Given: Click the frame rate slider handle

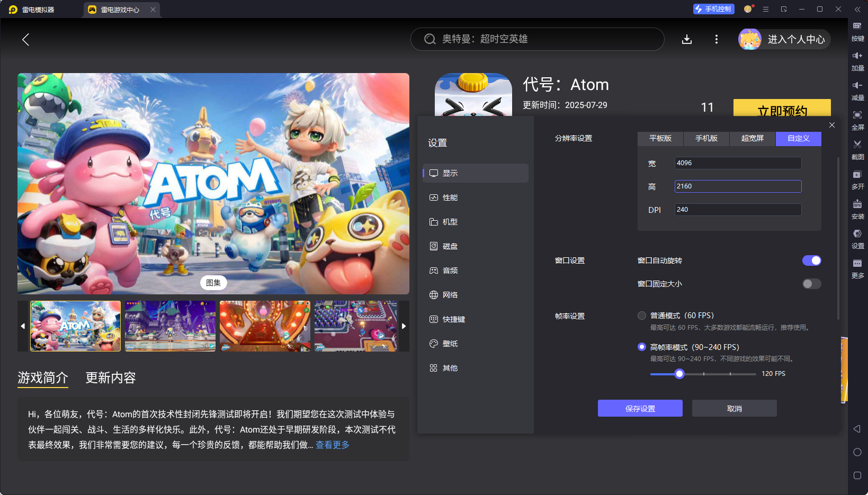Looking at the screenshot, I should click(x=679, y=374).
